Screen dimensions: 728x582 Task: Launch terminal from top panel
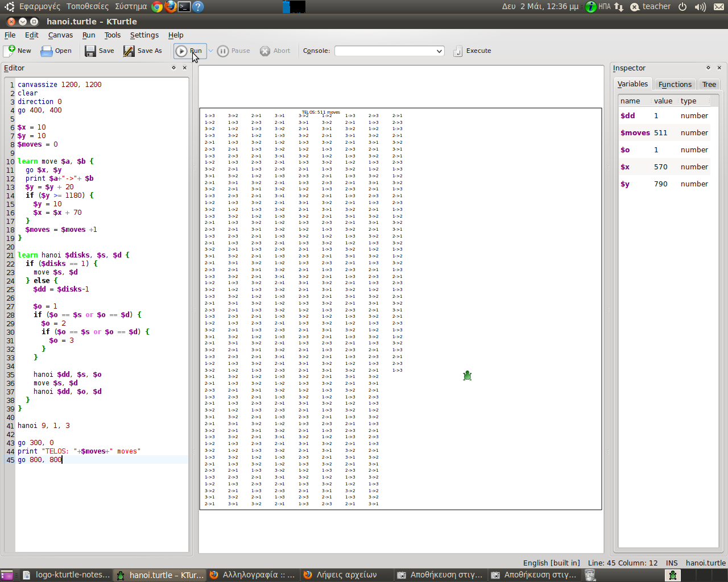[184, 6]
